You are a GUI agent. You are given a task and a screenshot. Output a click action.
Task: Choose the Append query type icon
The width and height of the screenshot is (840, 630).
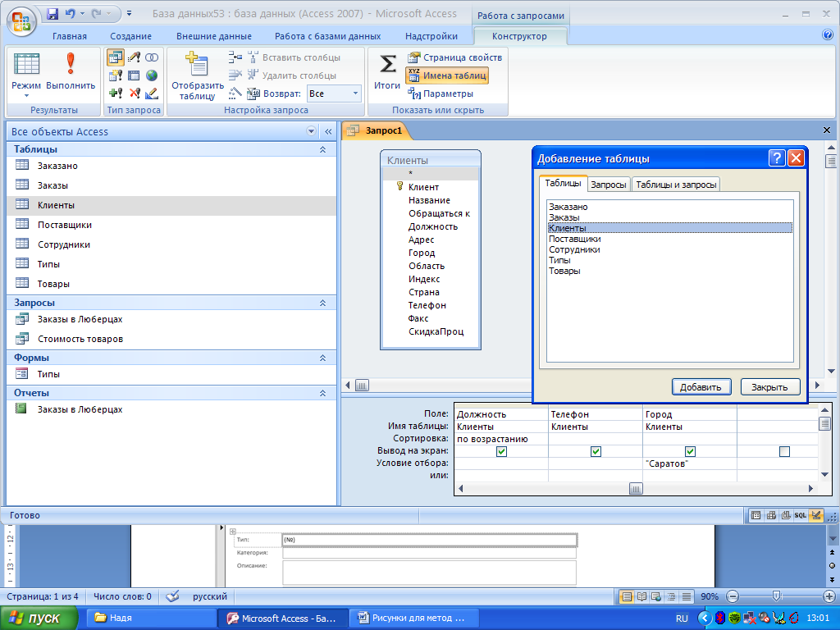[115, 94]
